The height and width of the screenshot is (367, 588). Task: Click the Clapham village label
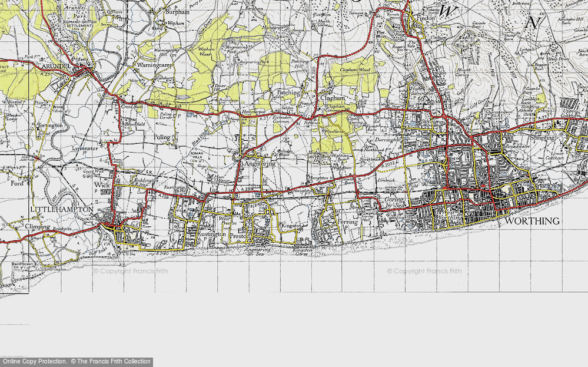click(332, 98)
